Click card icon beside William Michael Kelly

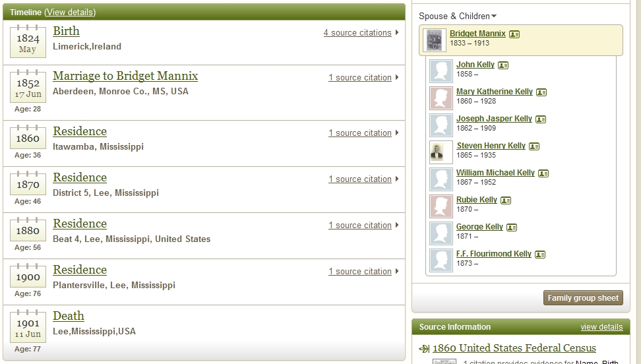coord(543,173)
